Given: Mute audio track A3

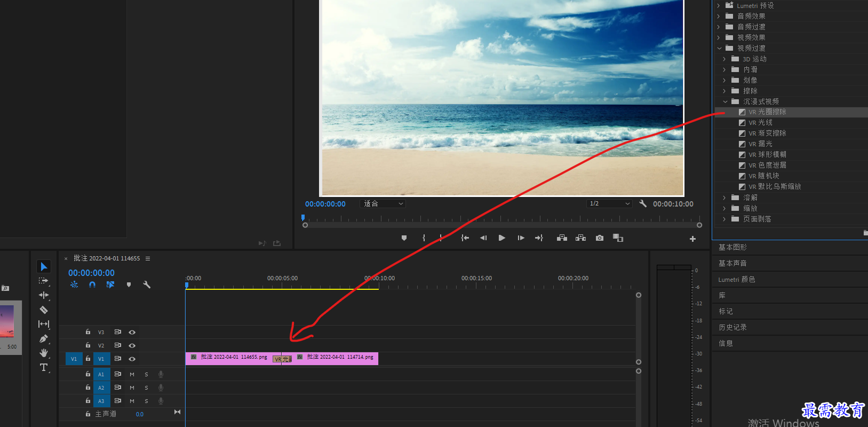Looking at the screenshot, I should coord(132,401).
